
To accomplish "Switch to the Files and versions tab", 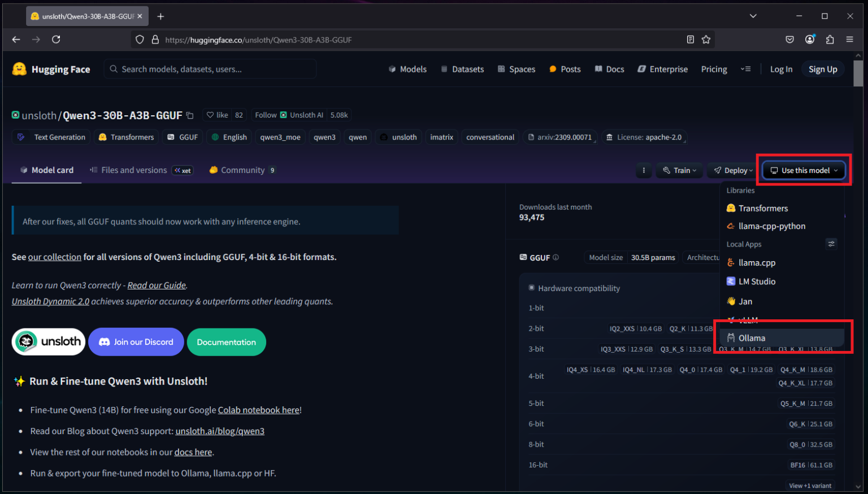I will [134, 170].
